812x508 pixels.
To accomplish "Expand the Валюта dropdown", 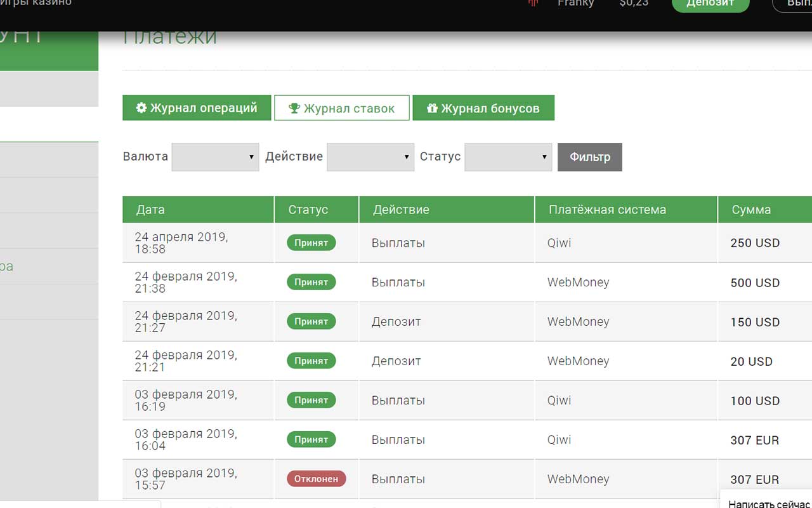I will pyautogui.click(x=215, y=157).
